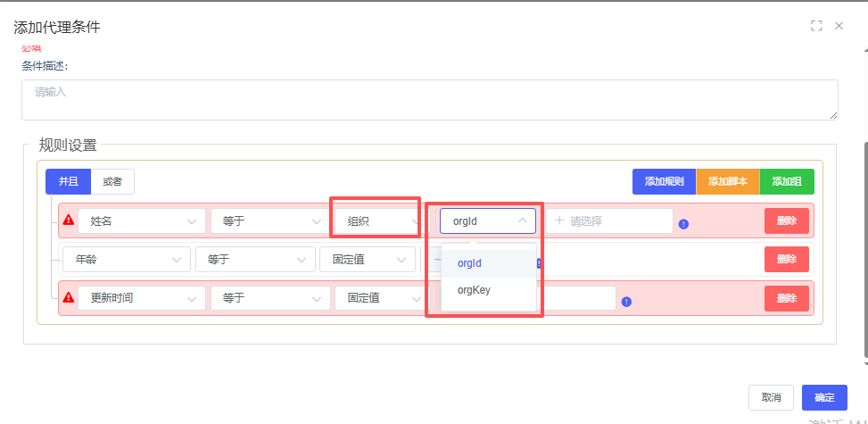Select the 并且 logic toggle
The height and width of the screenshot is (424, 868).
coord(69,181)
